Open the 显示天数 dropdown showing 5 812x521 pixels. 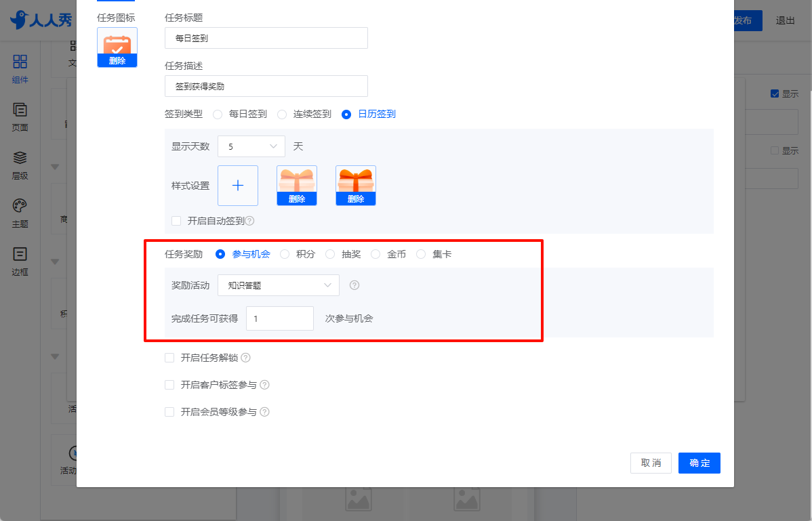pos(251,146)
